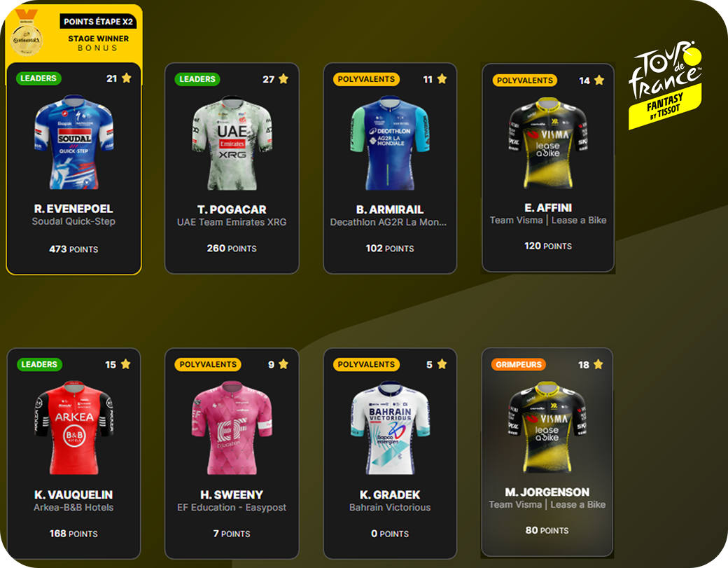Viewport: 728px width, 568px height.
Task: Click E. Affini's 120 points label
Action: (x=548, y=246)
